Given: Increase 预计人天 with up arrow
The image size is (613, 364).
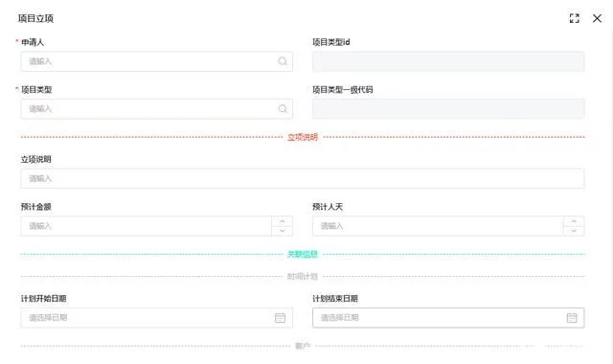Looking at the screenshot, I should pyautogui.click(x=574, y=221).
